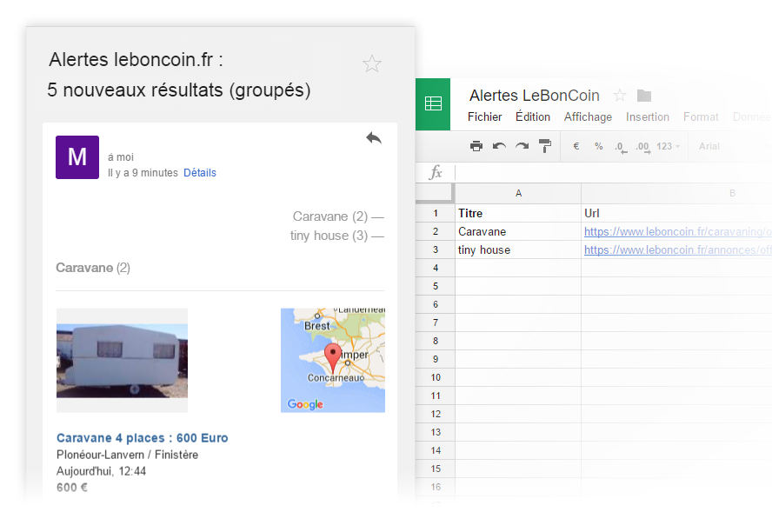
Task: Click decrease decimal places button
Action: [621, 147]
